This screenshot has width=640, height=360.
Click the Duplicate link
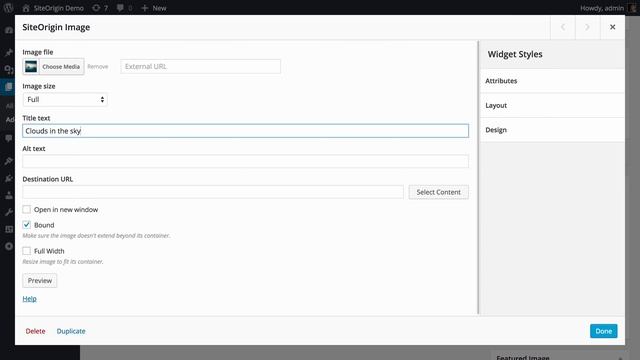[71, 331]
